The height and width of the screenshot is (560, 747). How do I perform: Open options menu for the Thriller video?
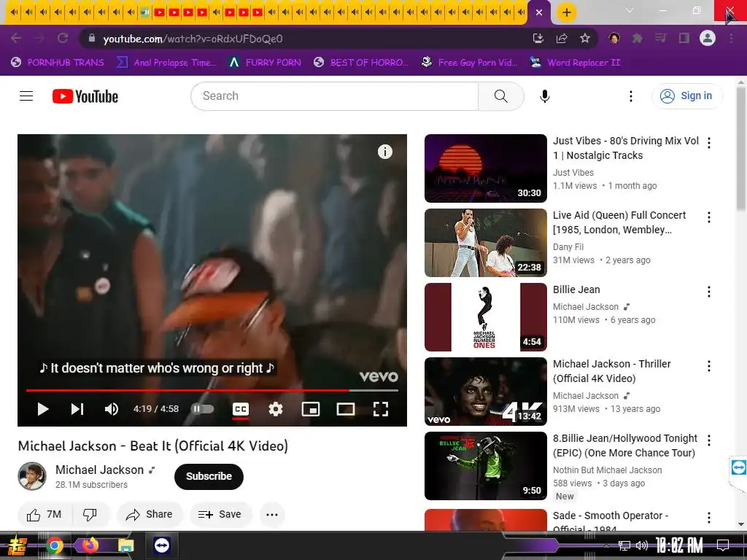pyautogui.click(x=709, y=366)
